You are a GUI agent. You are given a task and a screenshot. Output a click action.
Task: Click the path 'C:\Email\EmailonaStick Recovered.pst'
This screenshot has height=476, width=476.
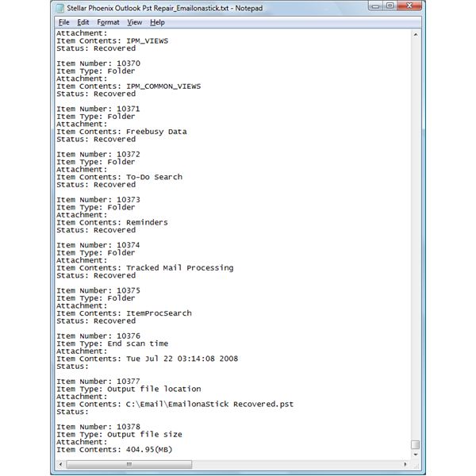click(x=210, y=404)
